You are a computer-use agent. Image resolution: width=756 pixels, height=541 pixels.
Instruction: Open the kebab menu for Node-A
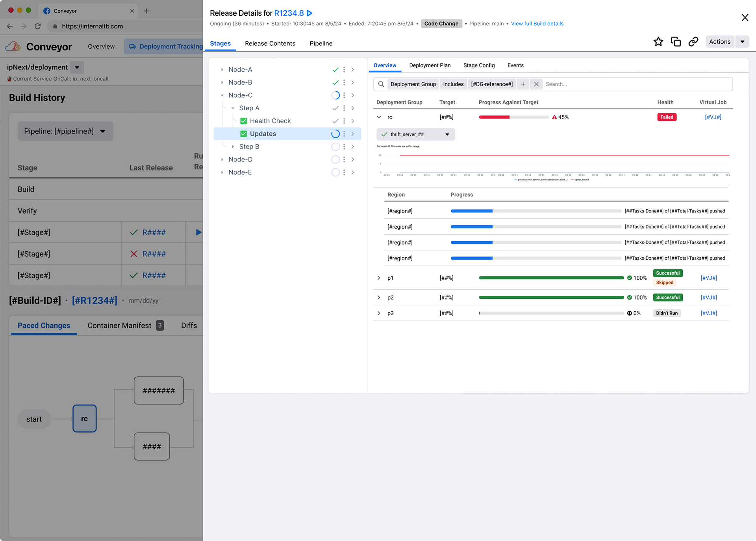coord(344,70)
